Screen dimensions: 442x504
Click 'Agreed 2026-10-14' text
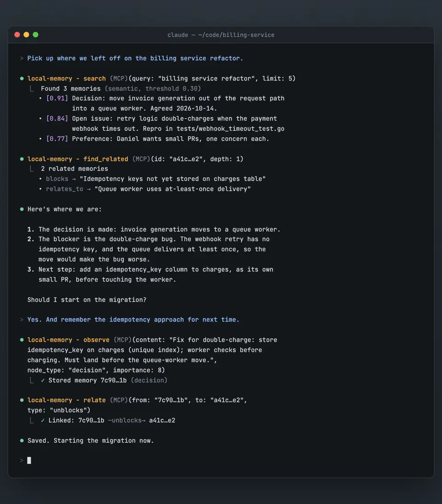click(x=184, y=109)
